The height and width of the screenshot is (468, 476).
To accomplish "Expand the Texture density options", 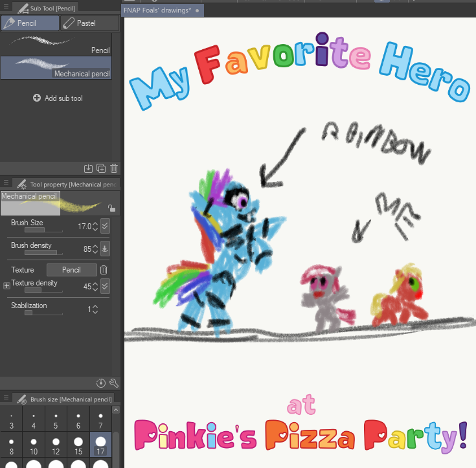I will tap(6, 285).
